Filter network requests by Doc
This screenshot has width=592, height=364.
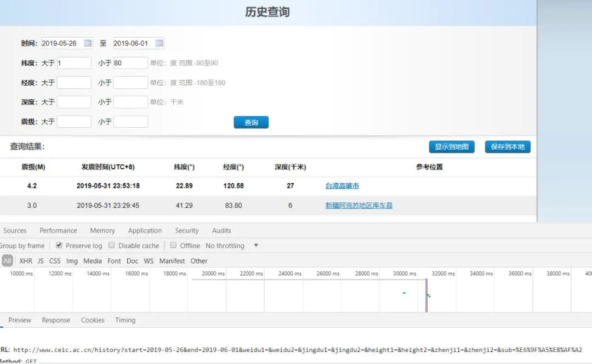click(x=132, y=261)
